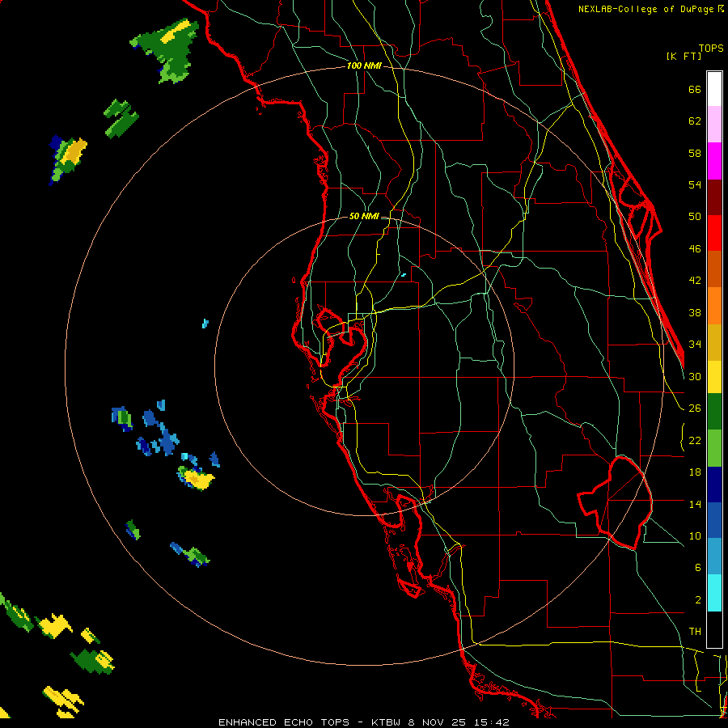728x728 pixels.
Task: Click the dark orange swatch between 46 and 42
Action: (714, 269)
